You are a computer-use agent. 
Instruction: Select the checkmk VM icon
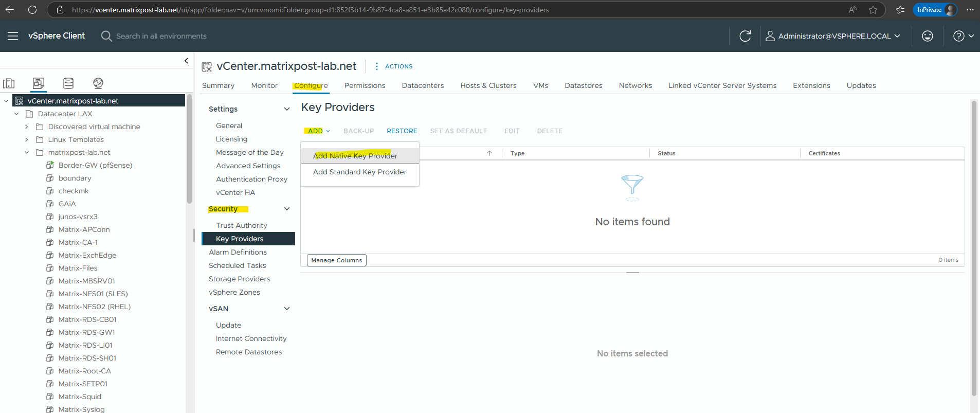coord(50,191)
